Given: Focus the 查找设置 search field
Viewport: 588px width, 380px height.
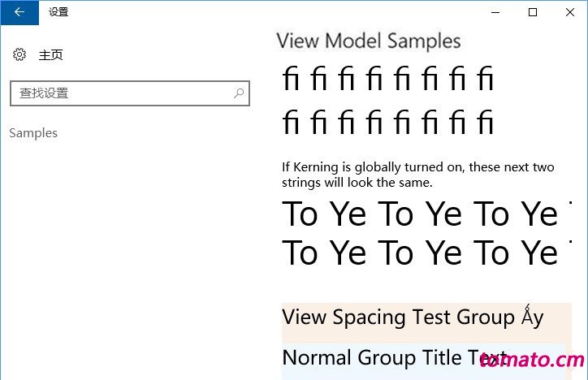Looking at the screenshot, I should [x=130, y=93].
